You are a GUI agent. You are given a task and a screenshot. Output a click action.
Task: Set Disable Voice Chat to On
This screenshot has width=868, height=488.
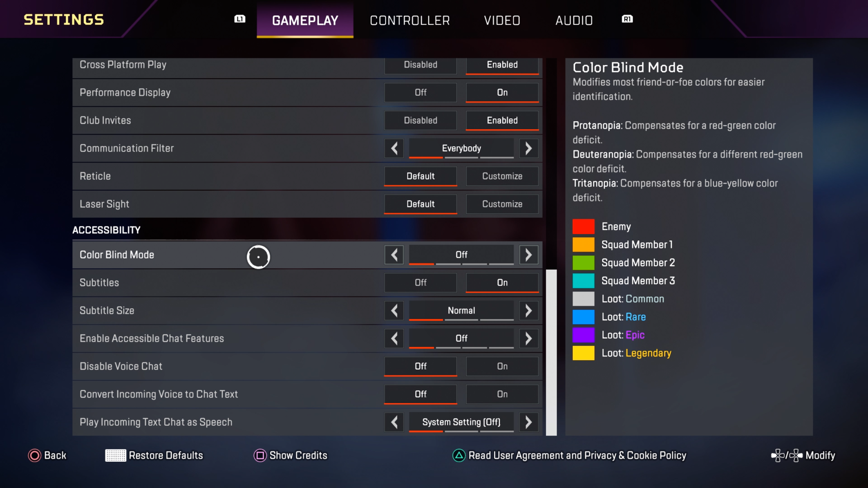[x=502, y=366]
